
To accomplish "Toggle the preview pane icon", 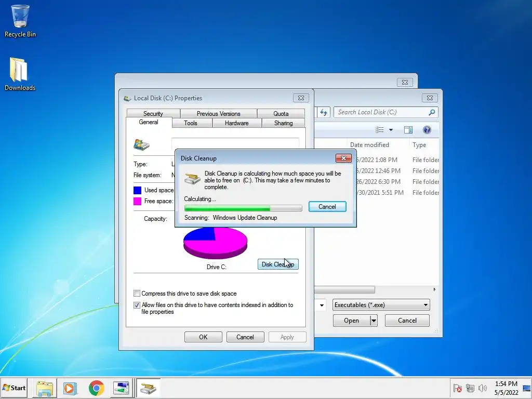I will [x=408, y=130].
